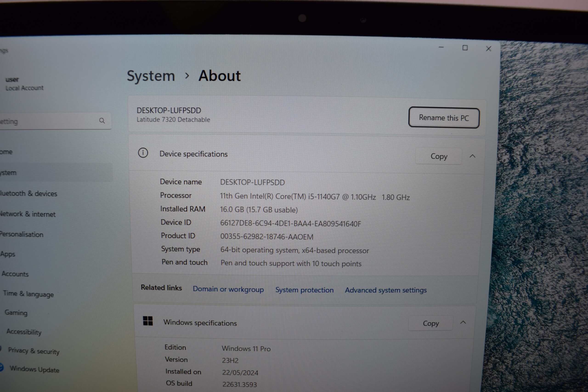
Task: Open the user Local Account profile
Action: point(24,84)
